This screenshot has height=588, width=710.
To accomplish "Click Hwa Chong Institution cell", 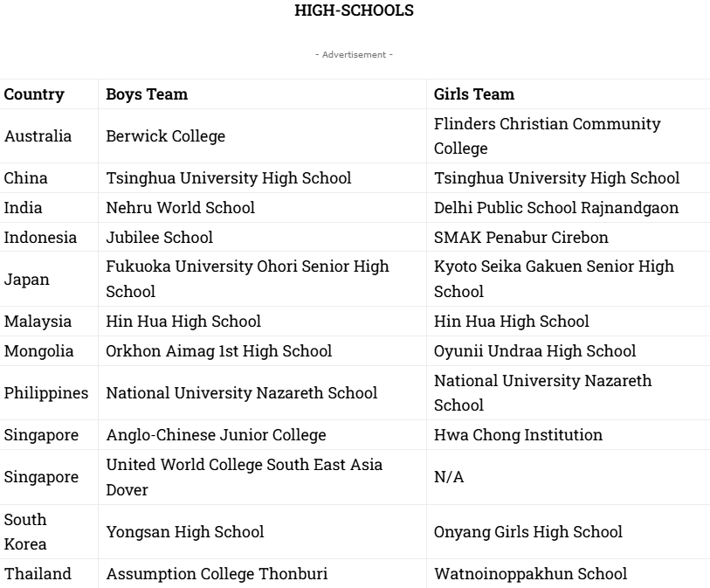I will 518,435.
